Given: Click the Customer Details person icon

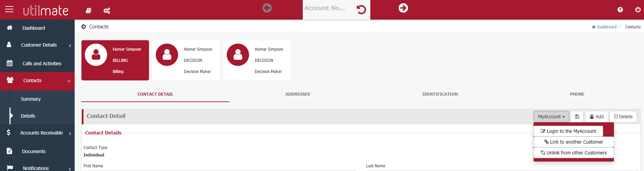Looking at the screenshot, I should click(x=9, y=44).
